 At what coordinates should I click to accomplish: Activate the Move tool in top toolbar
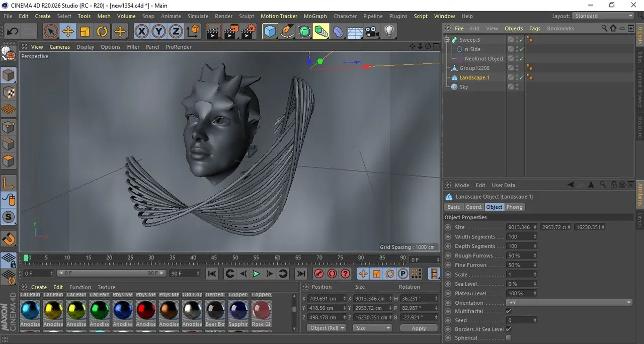pos(67,32)
